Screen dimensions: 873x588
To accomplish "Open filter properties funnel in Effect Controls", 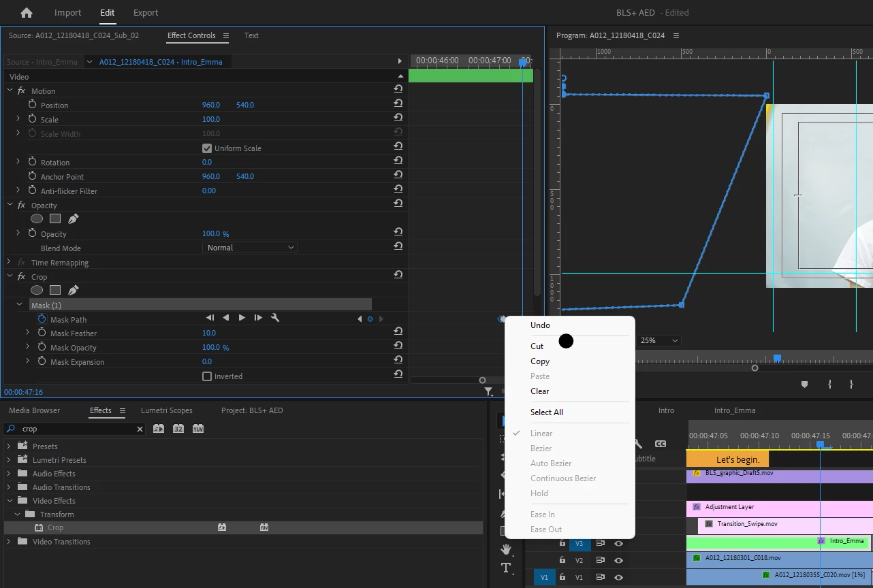I will pyautogui.click(x=488, y=391).
